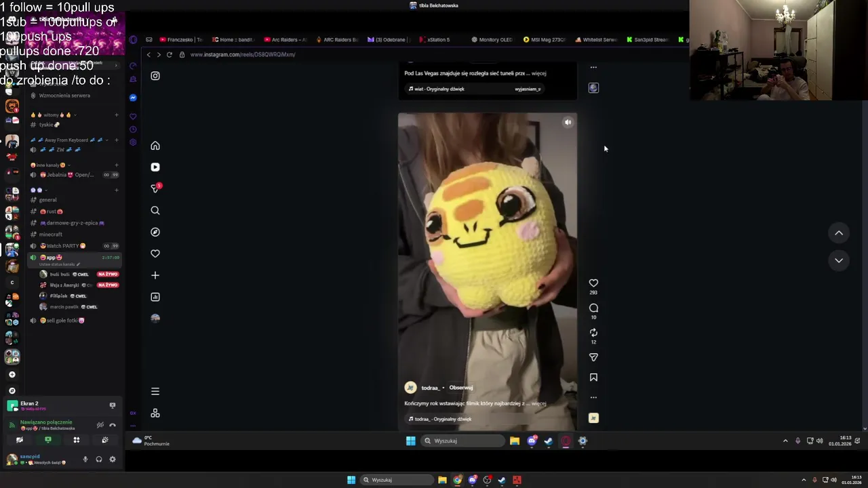Screen dimensions: 868x488
Task: Switch to the 'ARC Raiders' build tab
Action: click(336, 39)
